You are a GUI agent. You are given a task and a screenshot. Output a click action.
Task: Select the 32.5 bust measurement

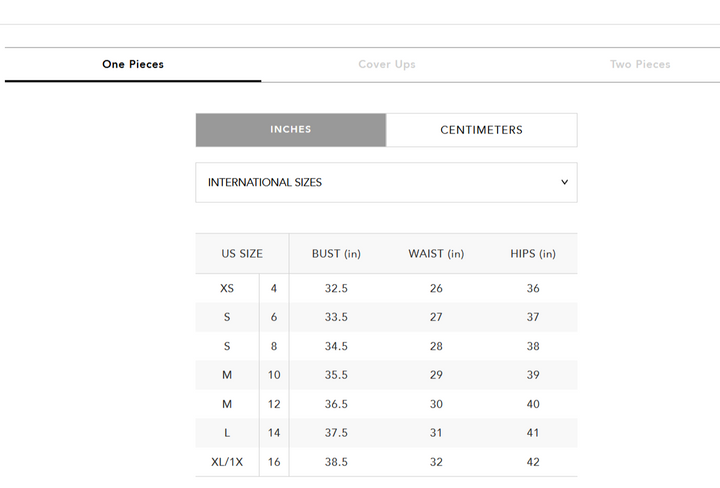point(336,288)
